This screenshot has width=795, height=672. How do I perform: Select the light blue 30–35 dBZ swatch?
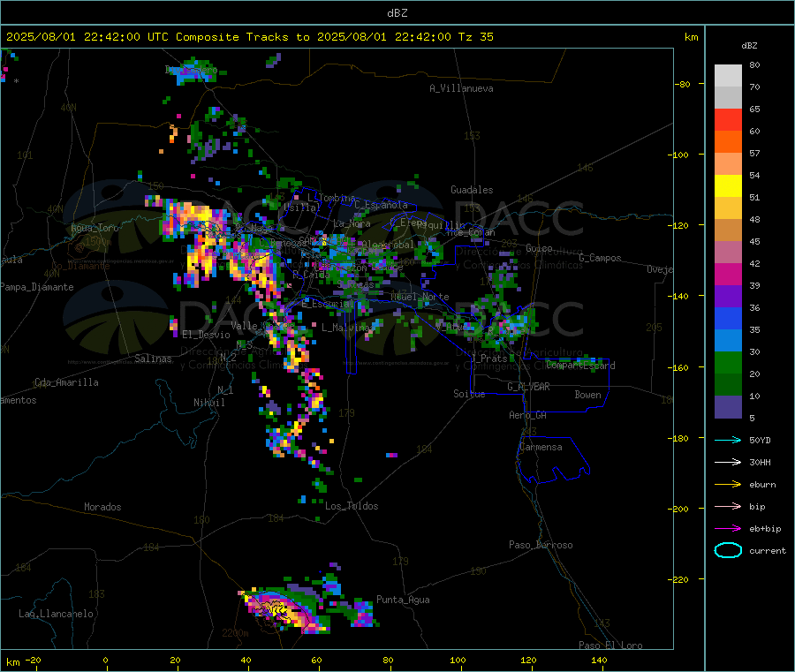tap(728, 341)
